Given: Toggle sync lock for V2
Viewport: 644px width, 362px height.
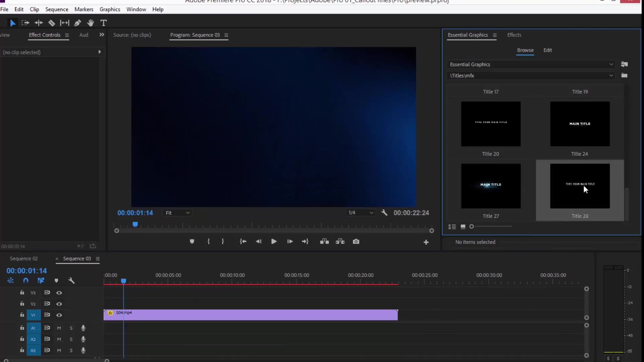Looking at the screenshot, I should coord(47,304).
